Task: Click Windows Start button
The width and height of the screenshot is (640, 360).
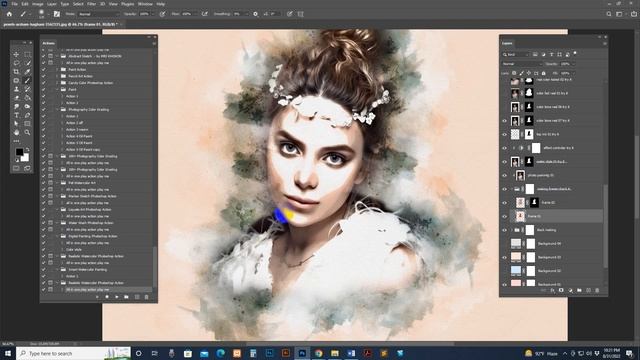Action: tap(8, 353)
